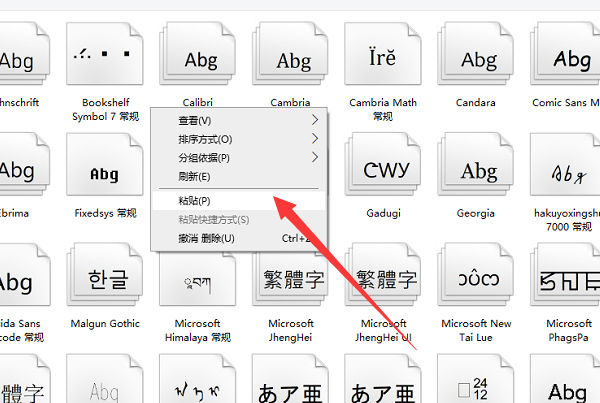This screenshot has width=600, height=403.
Task: Choose 粘贴(P) to paste the font
Action: [239, 201]
